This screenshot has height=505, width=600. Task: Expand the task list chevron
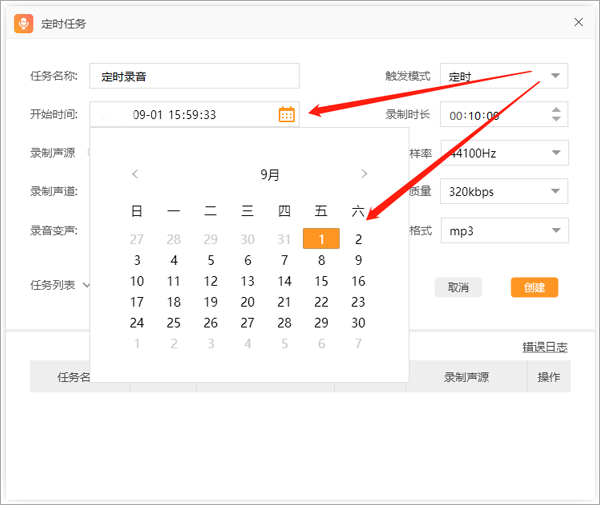pyautogui.click(x=87, y=285)
